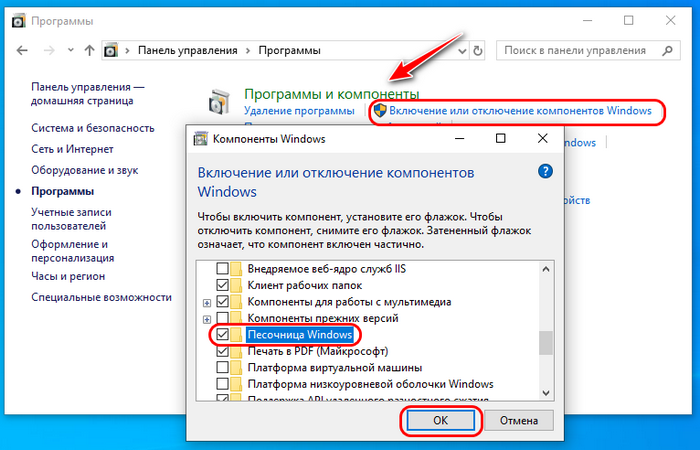Screen dimensions: 700x450
Task: Open 'Сеть и Интернет' category
Action: tap(72, 149)
